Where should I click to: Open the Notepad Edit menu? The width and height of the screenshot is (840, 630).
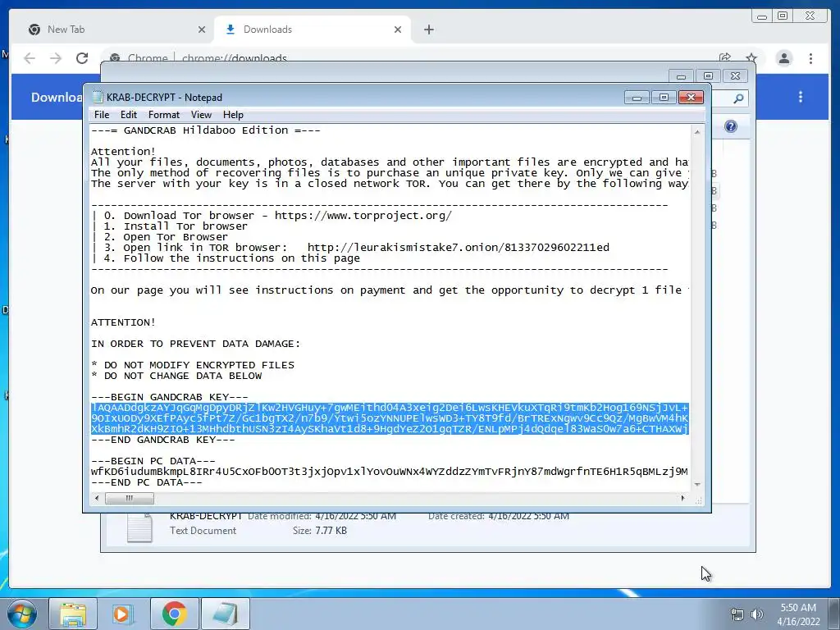(x=128, y=115)
